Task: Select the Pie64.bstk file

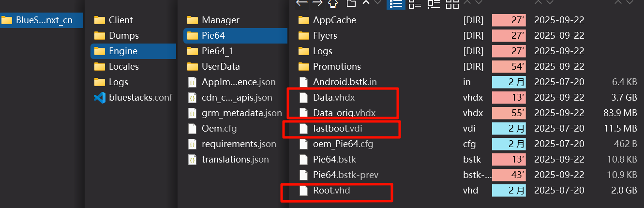Action: (334, 160)
